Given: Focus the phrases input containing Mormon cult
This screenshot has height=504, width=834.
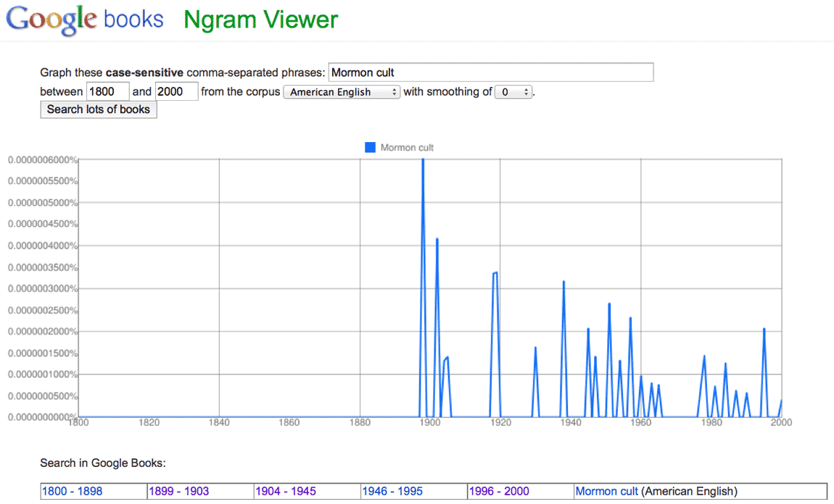Looking at the screenshot, I should pos(491,73).
